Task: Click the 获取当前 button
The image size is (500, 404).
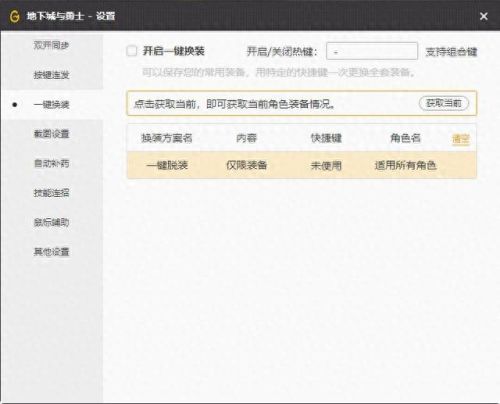Action: pos(444,103)
